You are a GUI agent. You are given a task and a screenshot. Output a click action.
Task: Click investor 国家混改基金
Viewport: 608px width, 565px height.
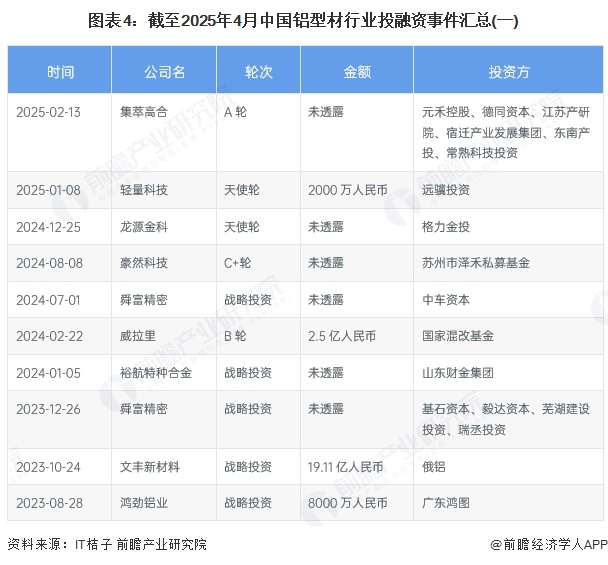click(x=458, y=336)
